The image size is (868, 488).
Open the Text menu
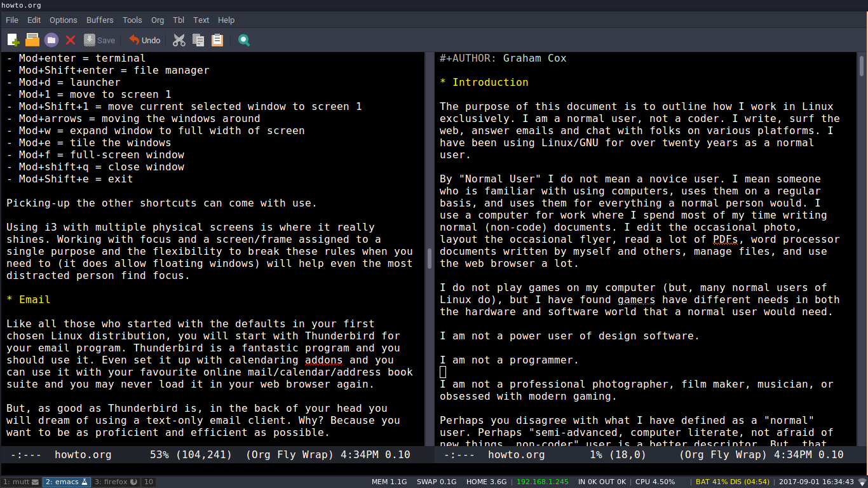pos(201,20)
